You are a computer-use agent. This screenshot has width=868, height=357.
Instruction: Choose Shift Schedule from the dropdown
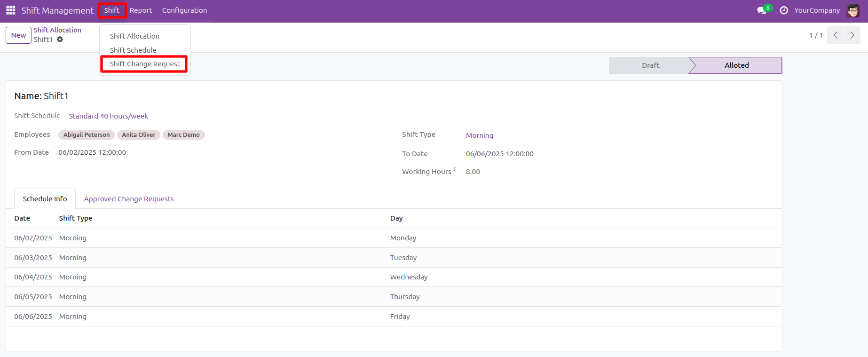133,50
